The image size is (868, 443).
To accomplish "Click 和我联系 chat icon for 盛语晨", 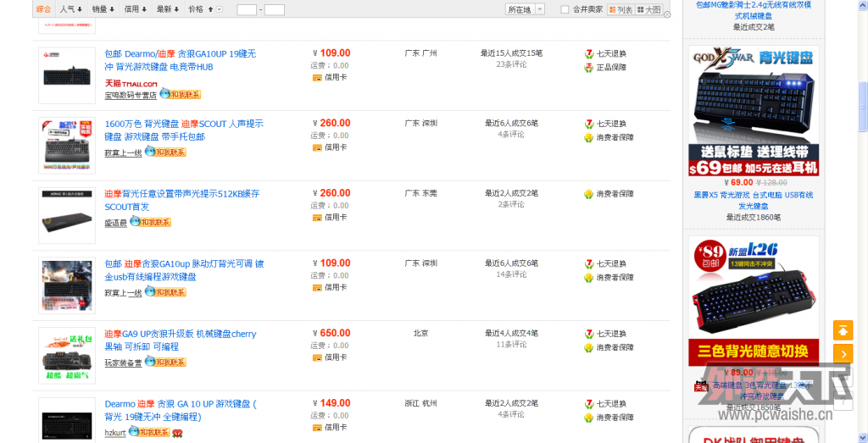I will coord(151,222).
